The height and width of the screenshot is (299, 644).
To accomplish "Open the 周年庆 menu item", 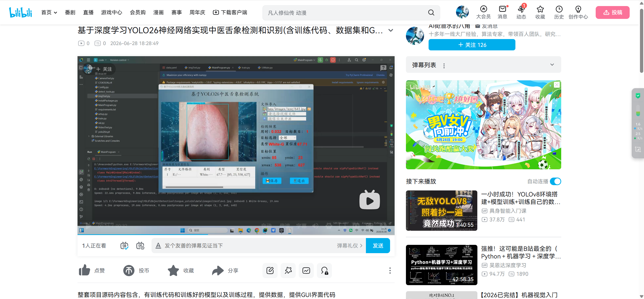I will coord(197,12).
